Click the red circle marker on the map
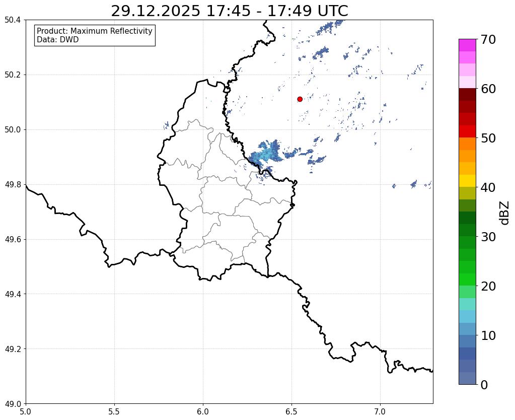This screenshot has height=420, width=515. pos(300,99)
